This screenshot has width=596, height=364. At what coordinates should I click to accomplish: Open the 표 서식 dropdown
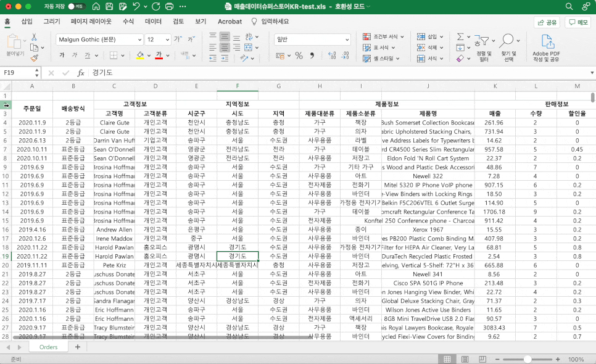379,48
